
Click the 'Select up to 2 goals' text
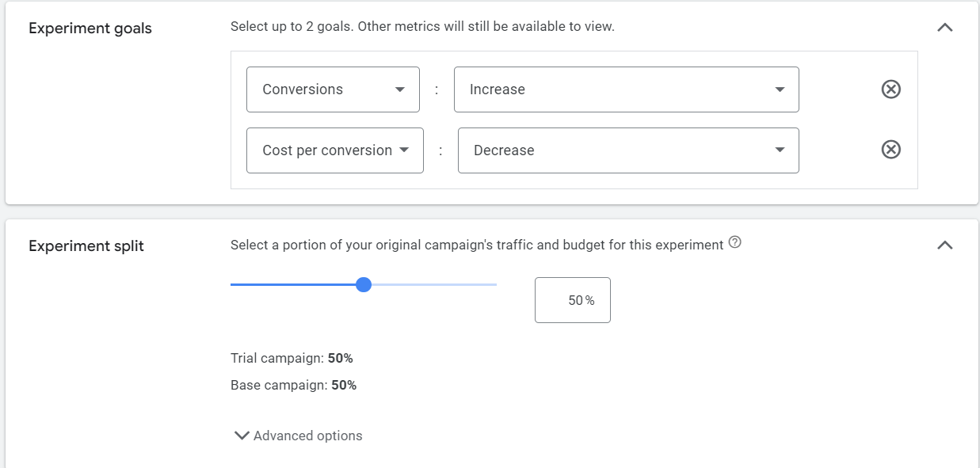tap(422, 26)
